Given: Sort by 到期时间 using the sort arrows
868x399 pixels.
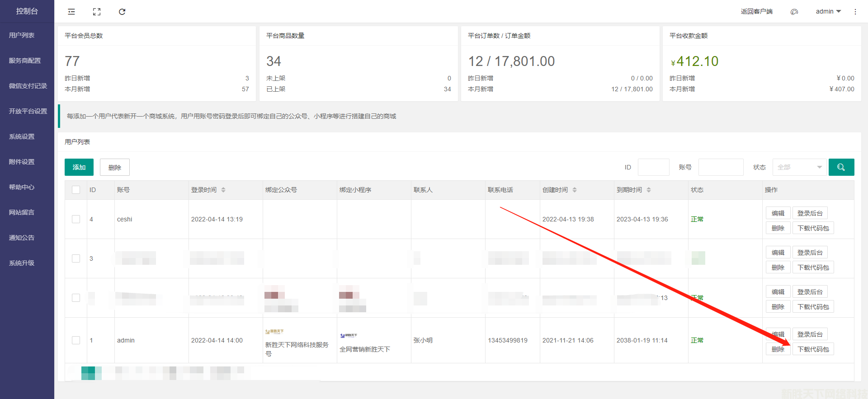Looking at the screenshot, I should 649,190.
